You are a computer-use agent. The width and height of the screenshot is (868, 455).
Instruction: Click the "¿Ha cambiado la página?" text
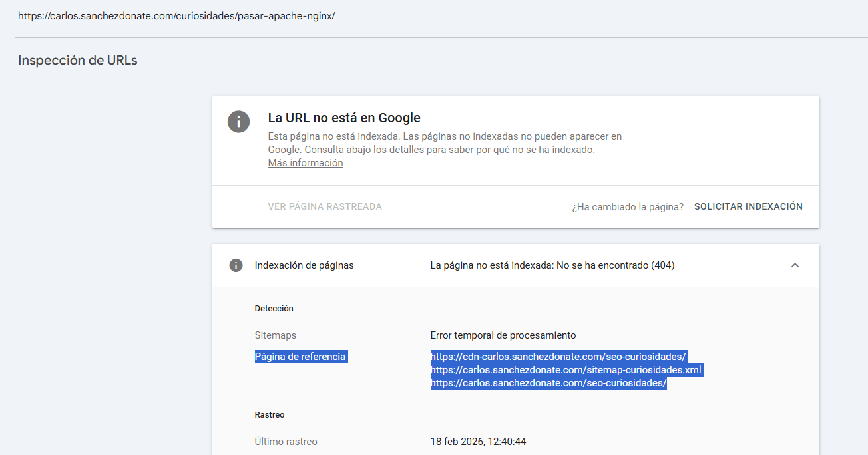628,207
